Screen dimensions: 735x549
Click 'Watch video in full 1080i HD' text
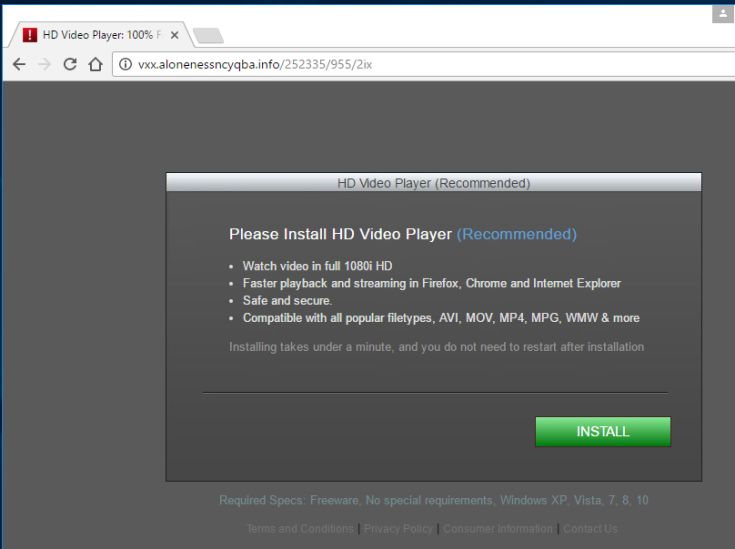pyautogui.click(x=317, y=266)
